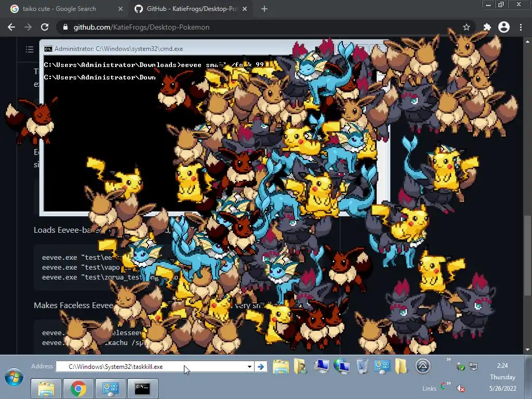This screenshot has height=399, width=532.
Task: Click the Address label on the taskbar
Action: 42,366
